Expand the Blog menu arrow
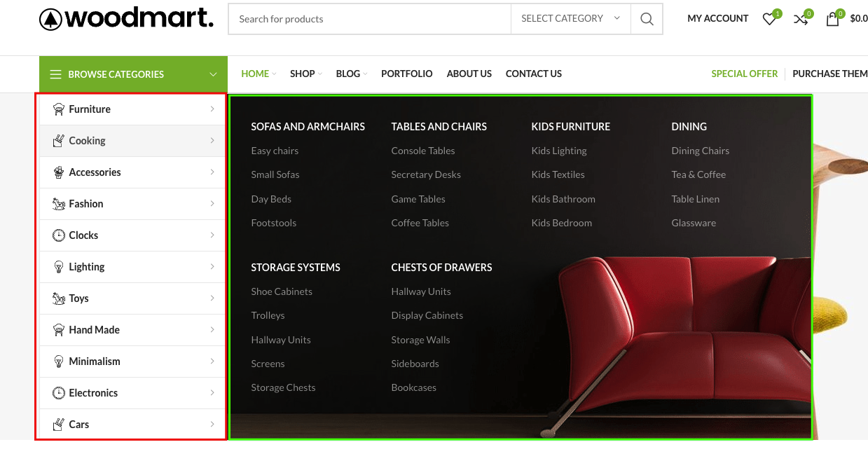868x475 pixels. (x=365, y=74)
